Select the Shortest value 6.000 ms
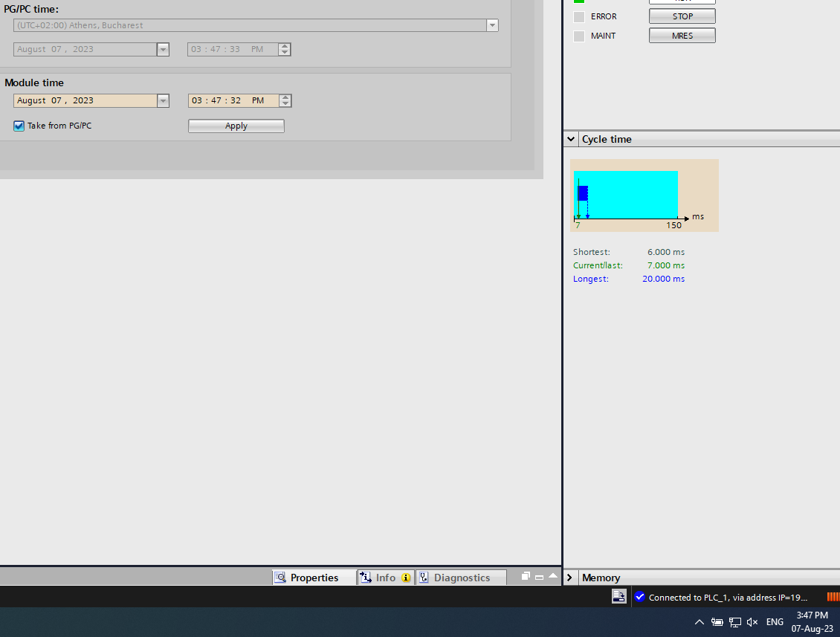 pyautogui.click(x=666, y=252)
